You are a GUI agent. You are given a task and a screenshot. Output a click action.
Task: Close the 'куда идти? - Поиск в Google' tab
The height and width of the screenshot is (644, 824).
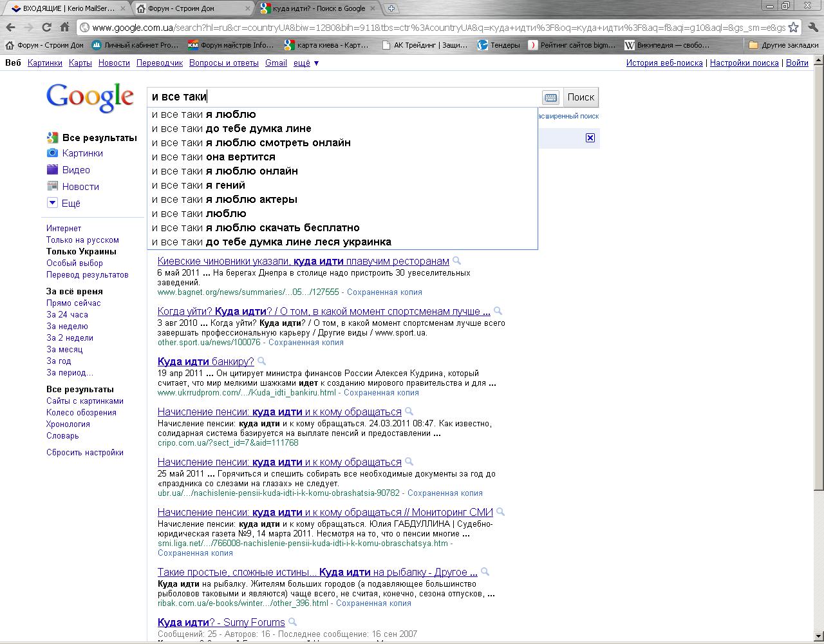point(374,8)
